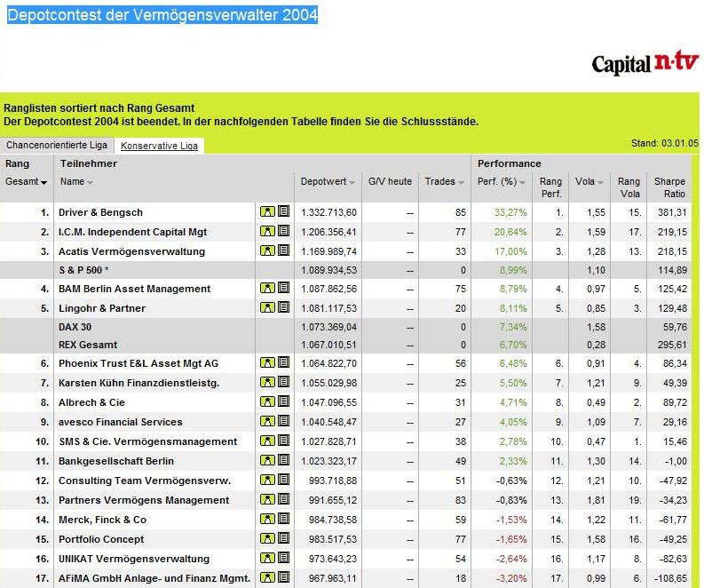
Task: Click the DAX 30 benchmark row
Action: [346, 327]
